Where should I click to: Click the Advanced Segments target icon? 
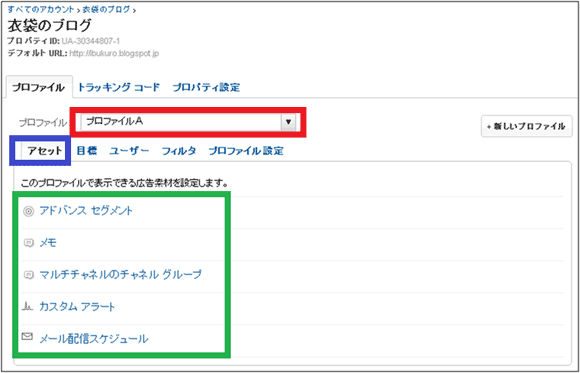(x=28, y=211)
